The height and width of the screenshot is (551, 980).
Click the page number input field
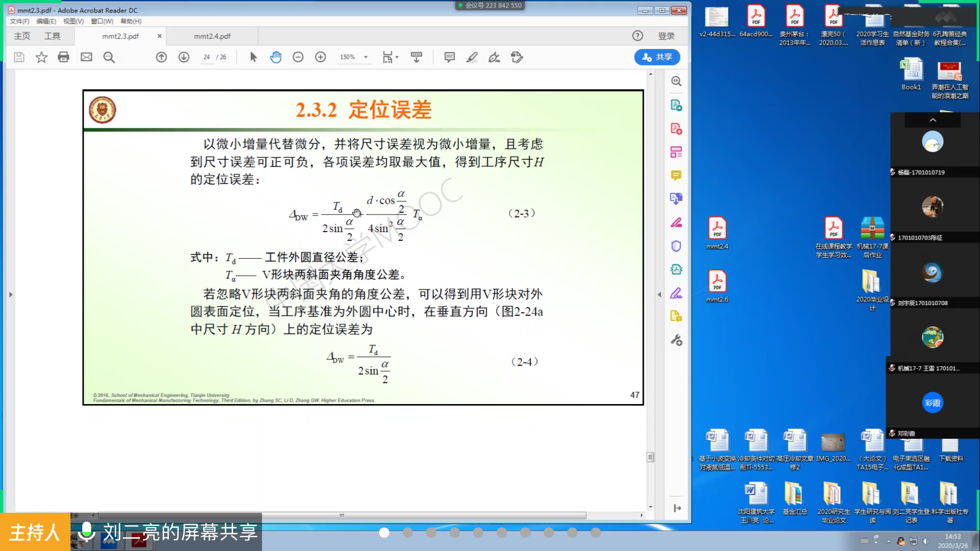click(207, 57)
